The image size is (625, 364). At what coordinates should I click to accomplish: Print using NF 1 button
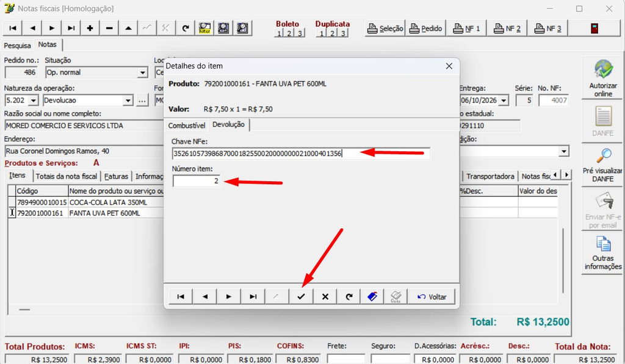pyautogui.click(x=466, y=28)
